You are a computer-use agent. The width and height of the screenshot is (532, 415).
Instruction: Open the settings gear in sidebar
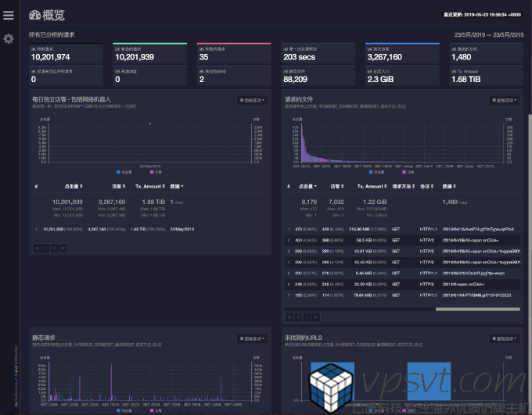[9, 38]
